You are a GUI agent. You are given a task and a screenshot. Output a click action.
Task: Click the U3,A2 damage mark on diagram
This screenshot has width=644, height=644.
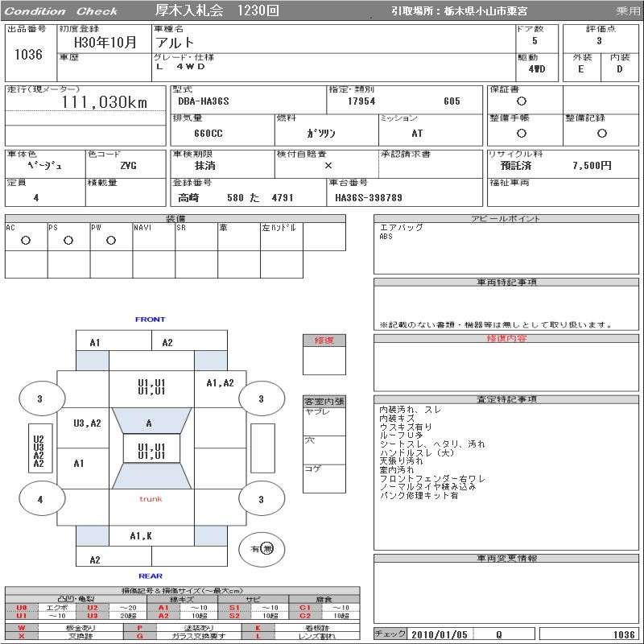[87, 423]
